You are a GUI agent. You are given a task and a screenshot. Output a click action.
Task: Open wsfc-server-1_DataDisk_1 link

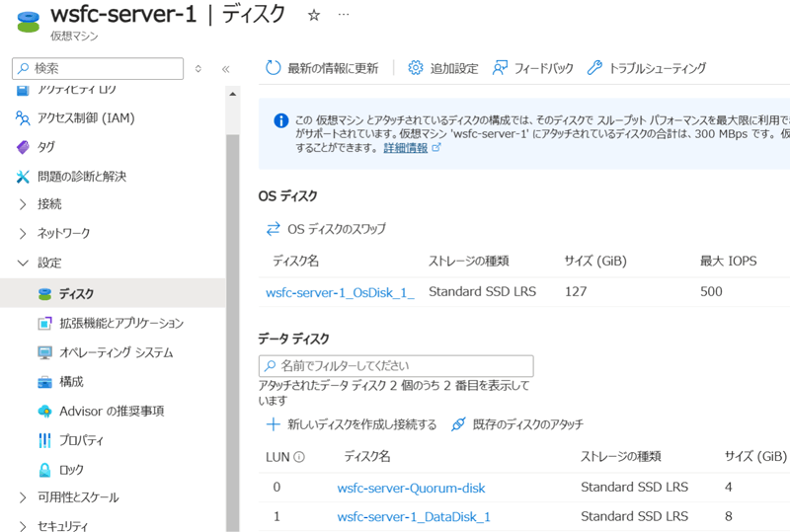(414, 517)
